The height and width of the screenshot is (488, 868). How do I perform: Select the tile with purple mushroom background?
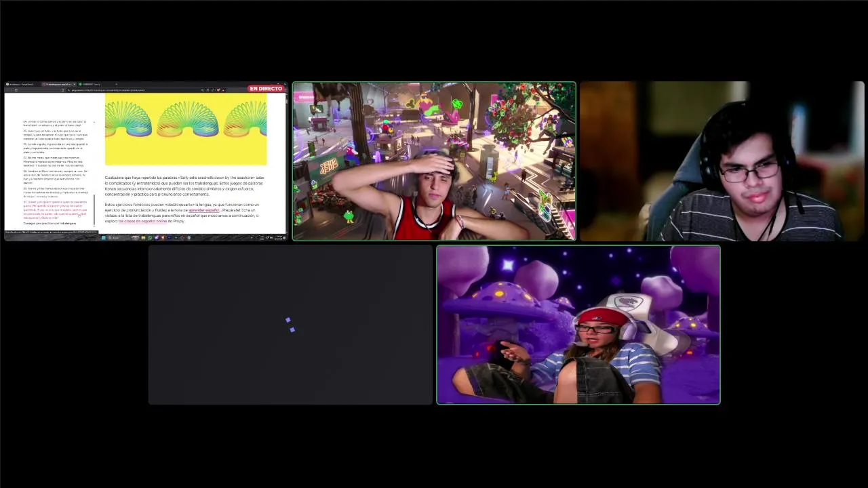tap(578, 325)
